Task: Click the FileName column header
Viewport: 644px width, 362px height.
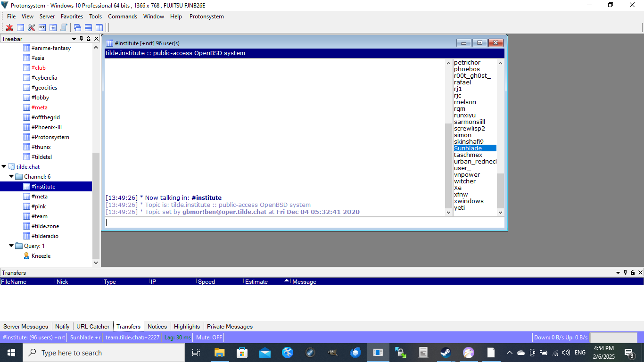Action: (27, 281)
